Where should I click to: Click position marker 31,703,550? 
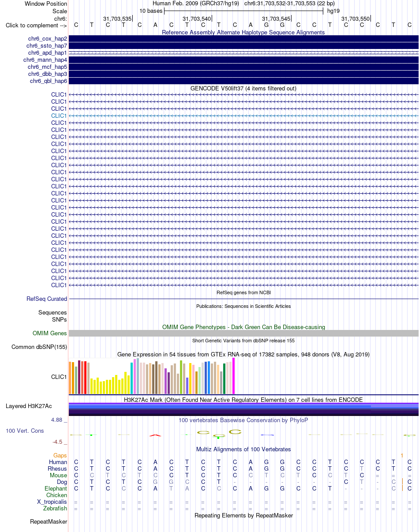(355, 19)
